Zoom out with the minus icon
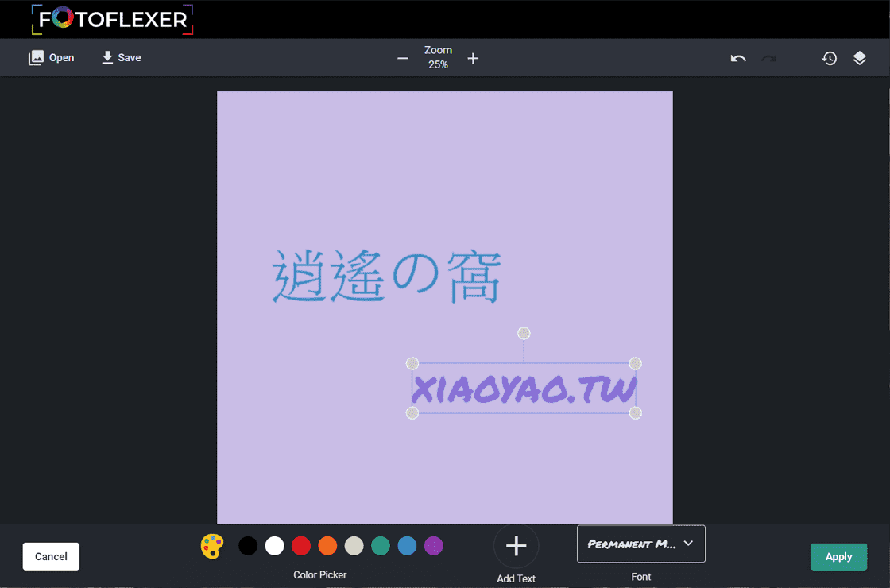Screen dimensions: 890x588 pos(403,58)
